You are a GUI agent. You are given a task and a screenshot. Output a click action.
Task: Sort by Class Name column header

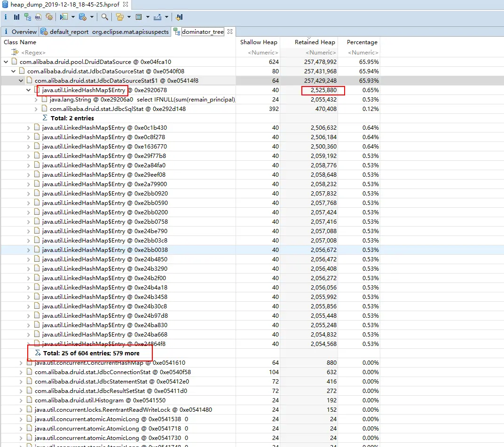click(x=20, y=42)
